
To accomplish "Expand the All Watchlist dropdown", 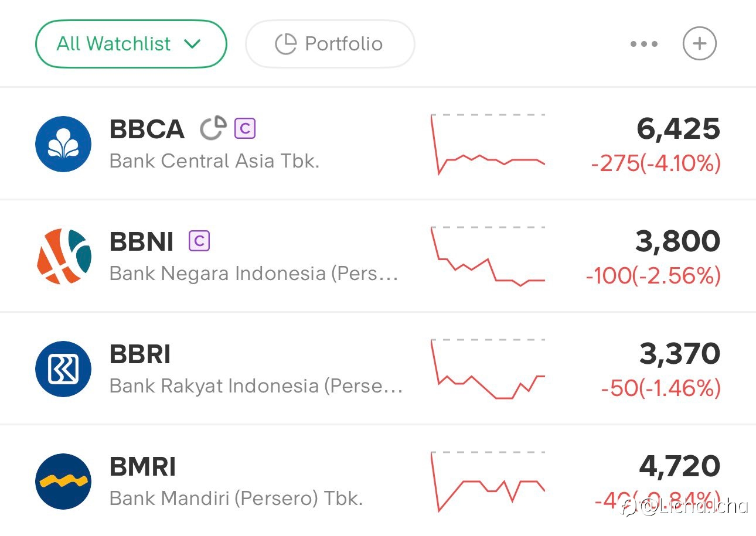I will pyautogui.click(x=131, y=44).
